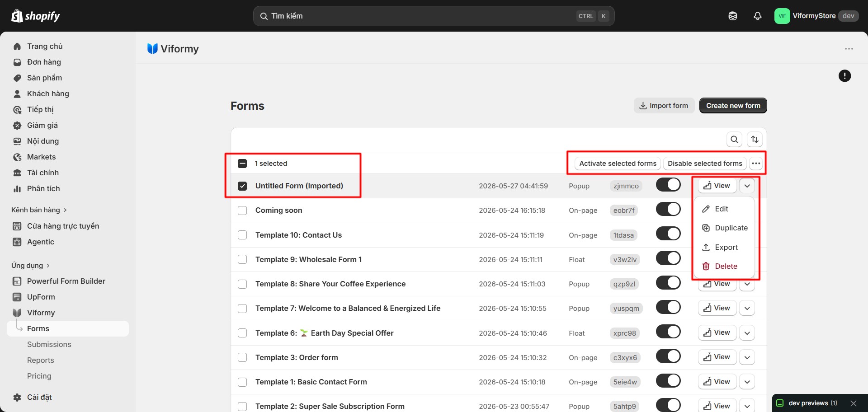Collapse the Untitled Form actions dropdown arrow
Viewport: 868px width, 412px height.
tap(747, 186)
